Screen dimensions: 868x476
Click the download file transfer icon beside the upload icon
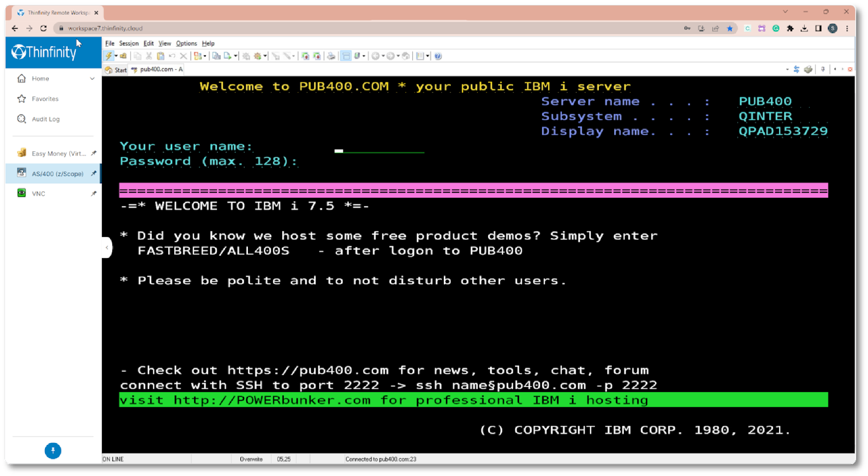pos(317,56)
